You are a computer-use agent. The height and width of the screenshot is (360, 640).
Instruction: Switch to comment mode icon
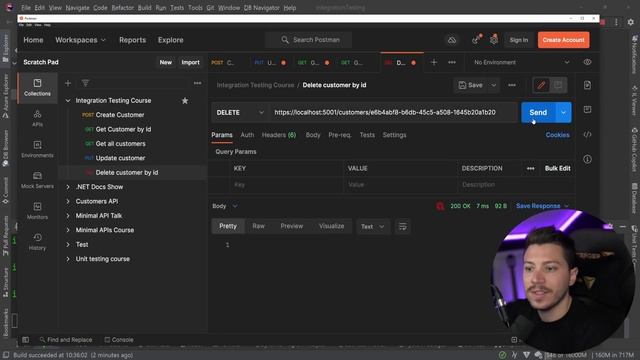click(558, 85)
